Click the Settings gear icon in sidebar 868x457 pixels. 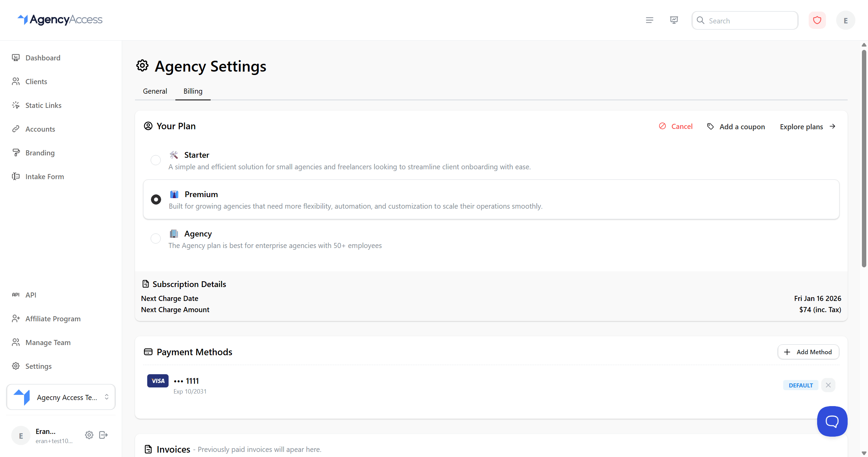coord(16,366)
